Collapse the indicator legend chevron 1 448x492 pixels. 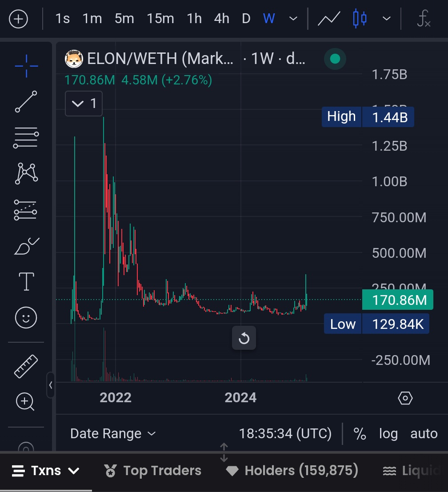click(84, 104)
